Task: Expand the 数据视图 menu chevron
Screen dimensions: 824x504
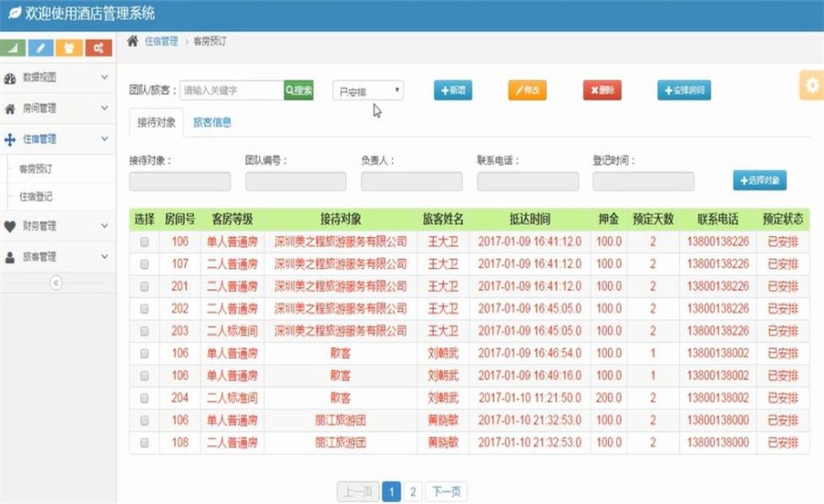Action: click(104, 77)
